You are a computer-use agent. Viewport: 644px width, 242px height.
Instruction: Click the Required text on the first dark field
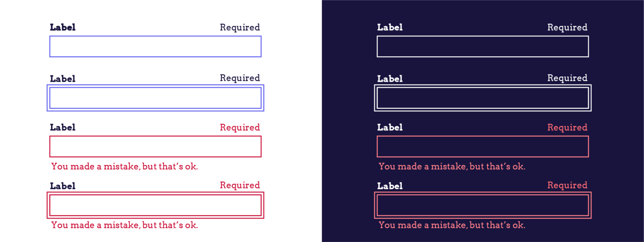567,27
